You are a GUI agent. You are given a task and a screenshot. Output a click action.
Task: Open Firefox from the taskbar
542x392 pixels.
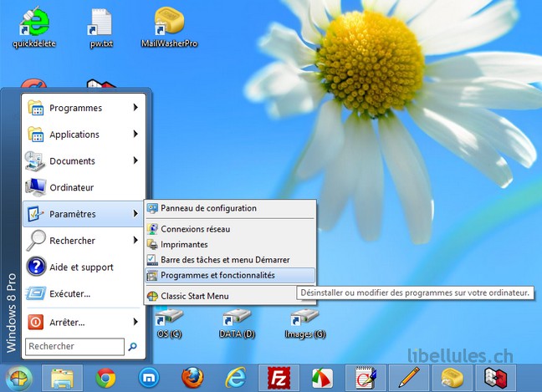pyautogui.click(x=192, y=379)
